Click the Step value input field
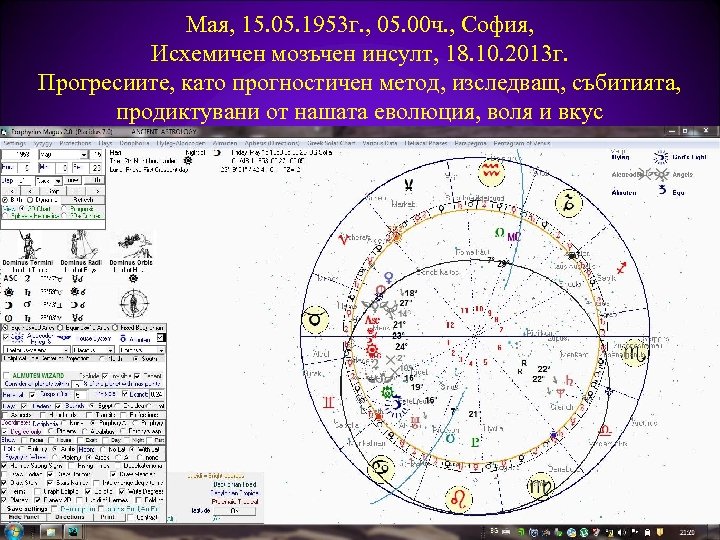 [25, 181]
